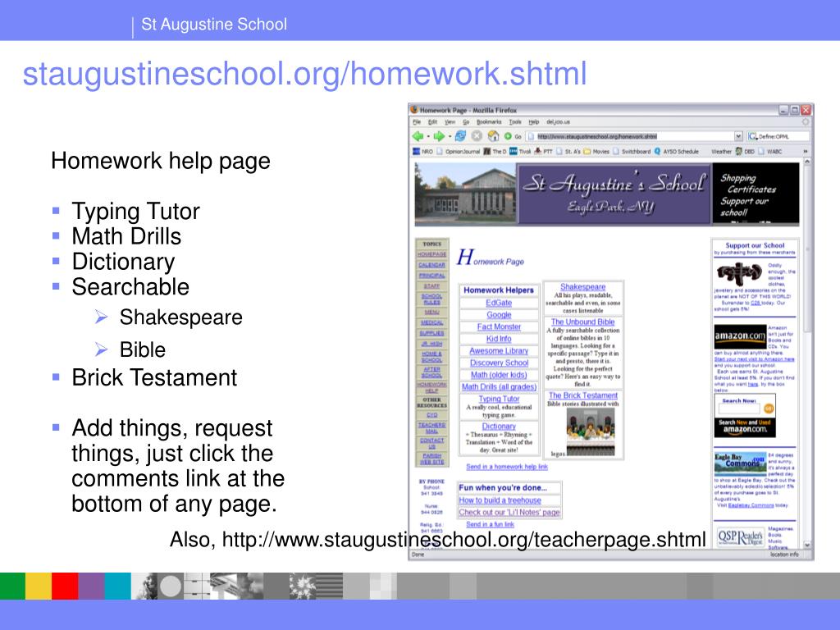Open the del.icio.us menu
The height and width of the screenshot is (630, 840).
558,121
